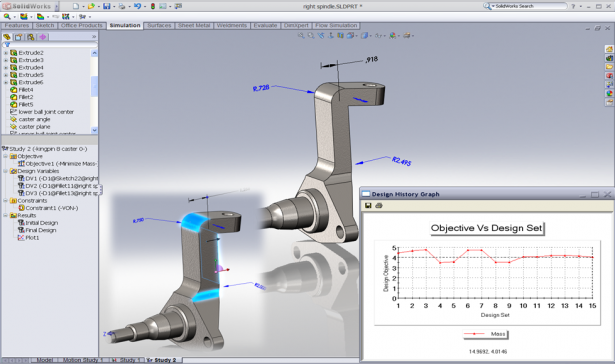
Task: Open the Motion Study 1 bottom tab
Action: 82,360
